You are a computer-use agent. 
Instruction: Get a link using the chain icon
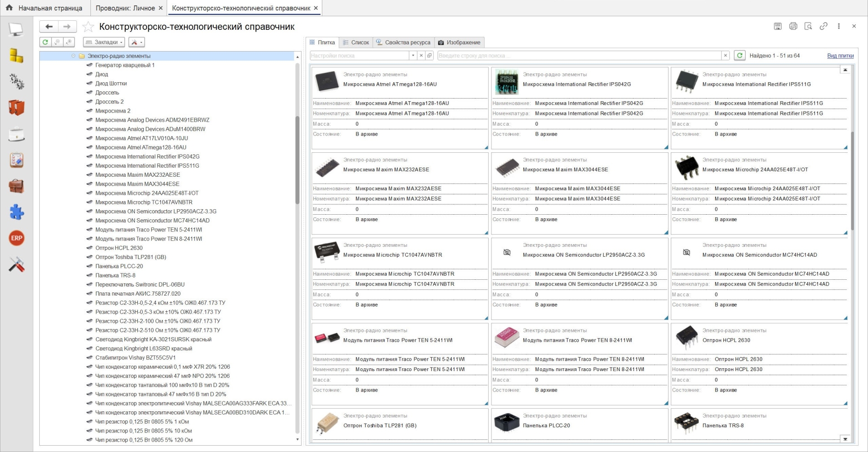(x=824, y=26)
